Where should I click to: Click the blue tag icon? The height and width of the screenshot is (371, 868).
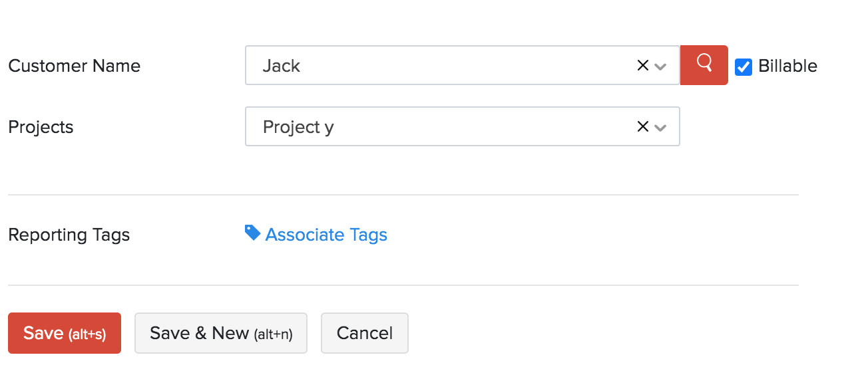tap(252, 233)
